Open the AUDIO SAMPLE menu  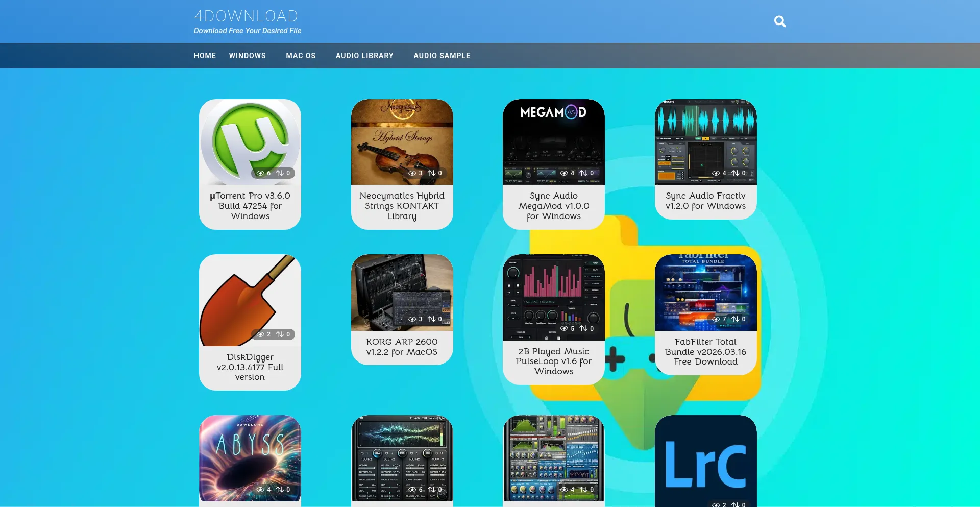pyautogui.click(x=442, y=56)
